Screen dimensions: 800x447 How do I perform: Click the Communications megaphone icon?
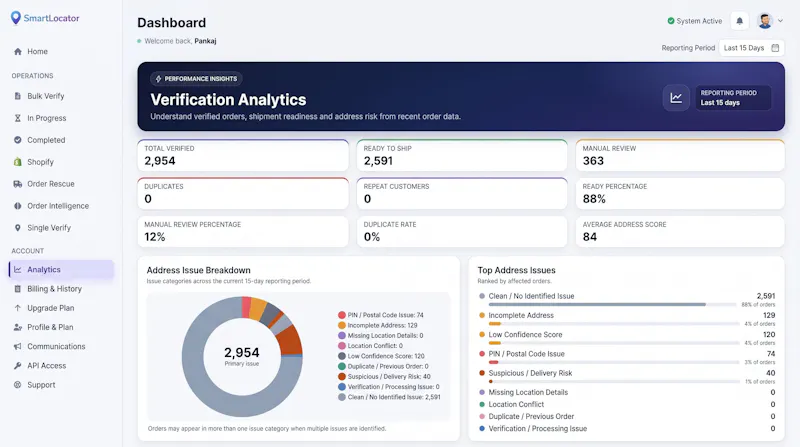point(18,346)
